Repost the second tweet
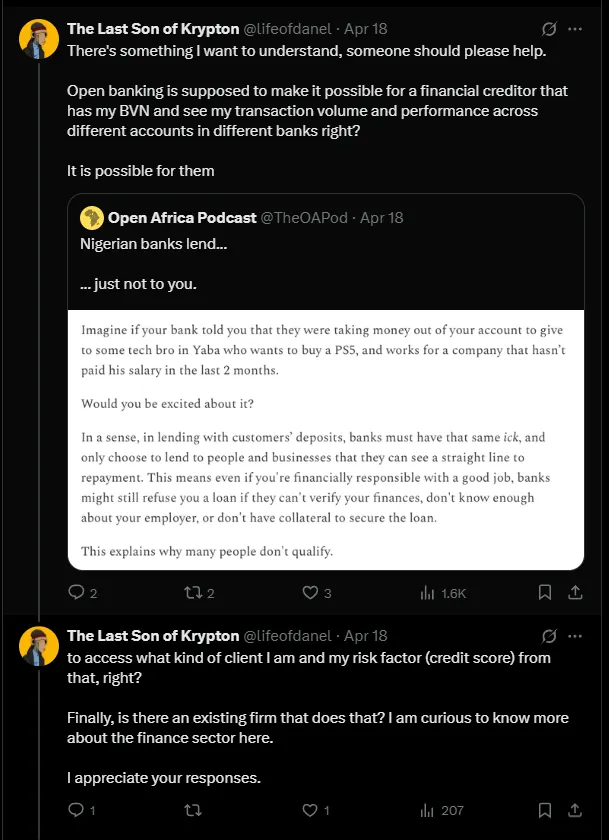This screenshot has width=609, height=840. [x=194, y=810]
